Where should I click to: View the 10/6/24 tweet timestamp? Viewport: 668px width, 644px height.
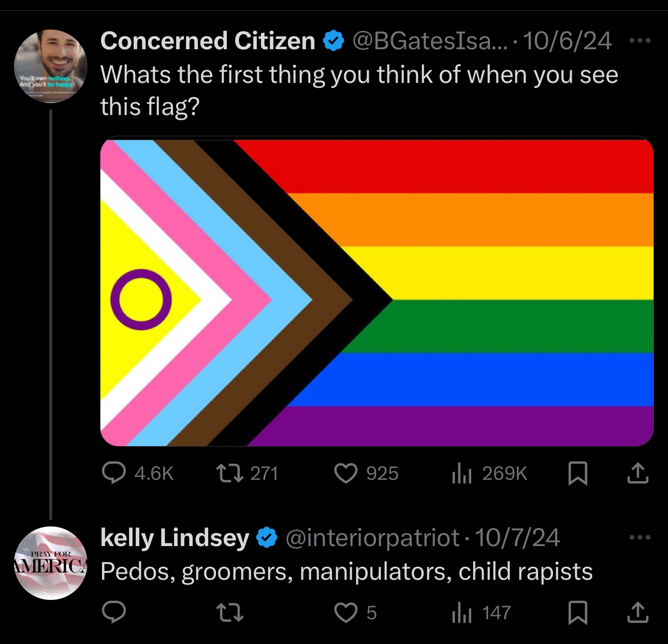tap(568, 40)
